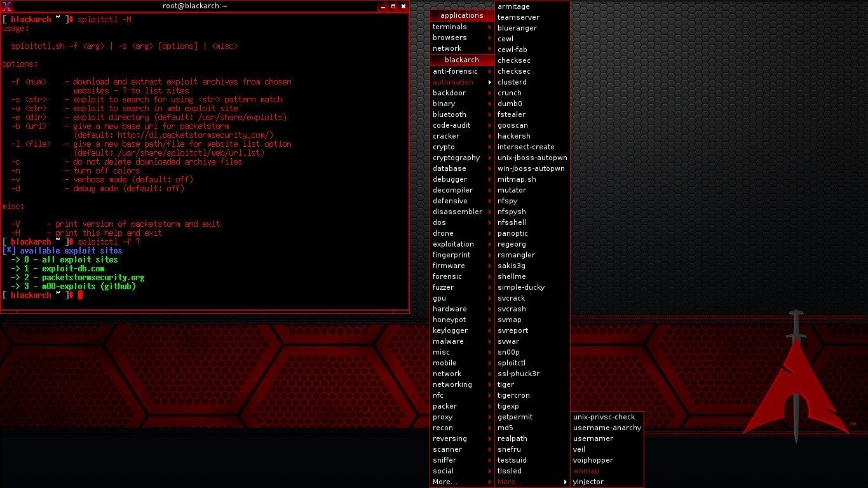This screenshot has height=488, width=868.
Task: Click the tlssled entry
Action: click(x=508, y=471)
